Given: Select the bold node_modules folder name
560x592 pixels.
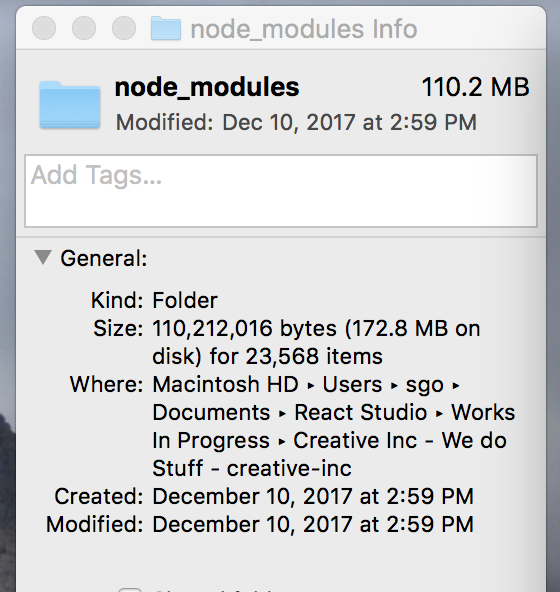Looking at the screenshot, I should tap(207, 88).
